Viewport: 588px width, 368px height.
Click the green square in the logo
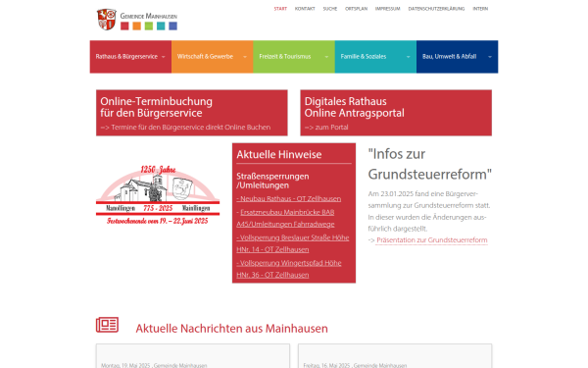(149, 26)
